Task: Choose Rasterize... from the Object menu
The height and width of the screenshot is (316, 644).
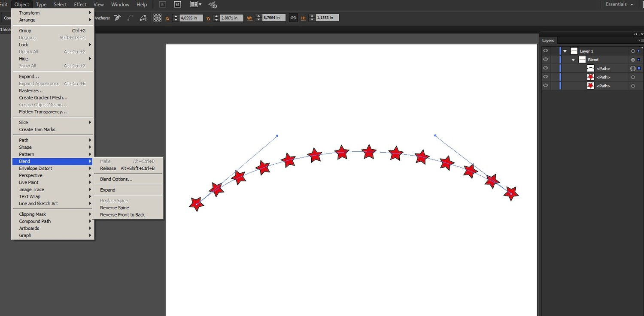Action: [x=53, y=90]
